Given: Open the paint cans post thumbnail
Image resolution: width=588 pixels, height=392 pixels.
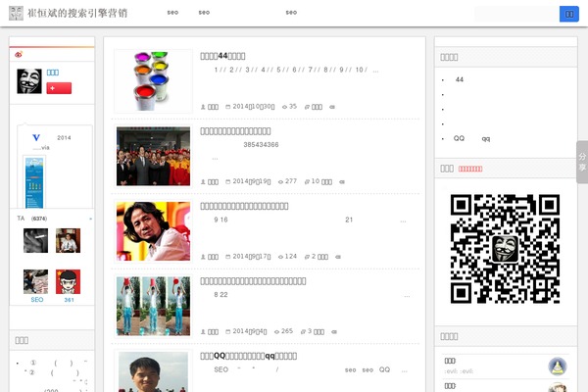Looking at the screenshot, I should pyautogui.click(x=154, y=81).
